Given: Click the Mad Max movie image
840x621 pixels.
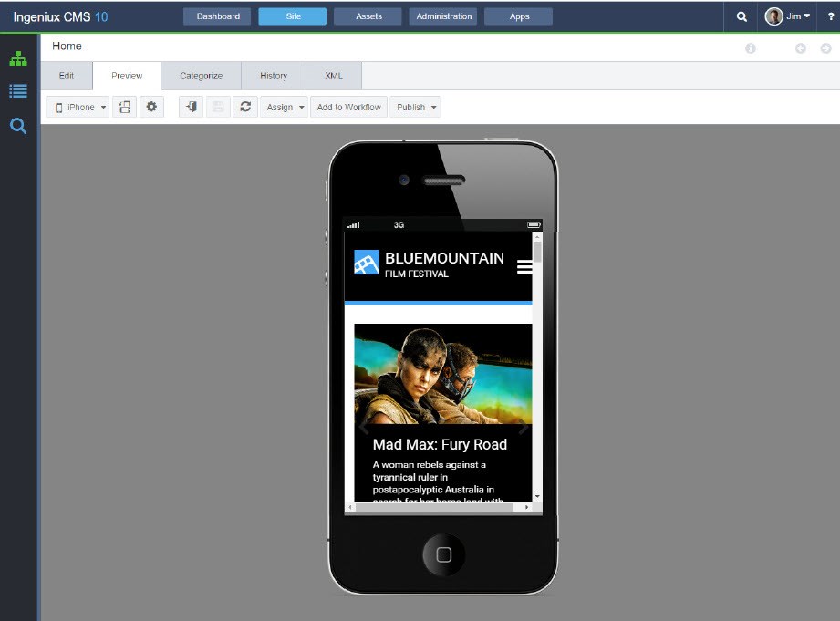Looking at the screenshot, I should click(443, 374).
